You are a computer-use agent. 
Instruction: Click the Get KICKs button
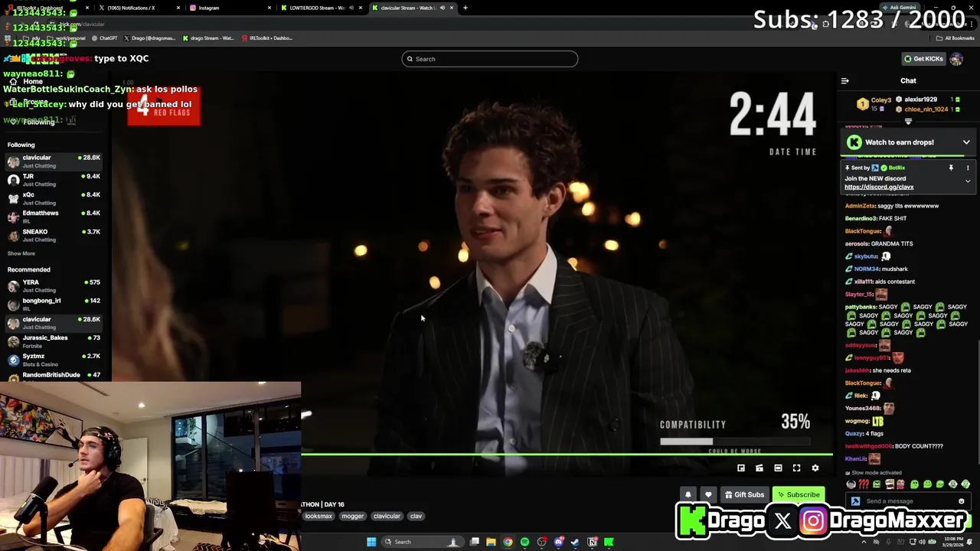(x=923, y=59)
